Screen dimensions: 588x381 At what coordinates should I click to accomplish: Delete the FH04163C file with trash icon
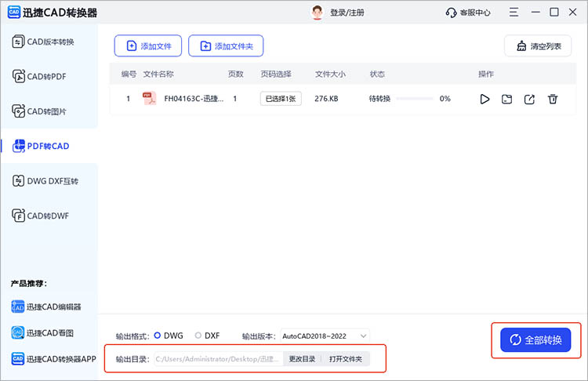tap(553, 99)
